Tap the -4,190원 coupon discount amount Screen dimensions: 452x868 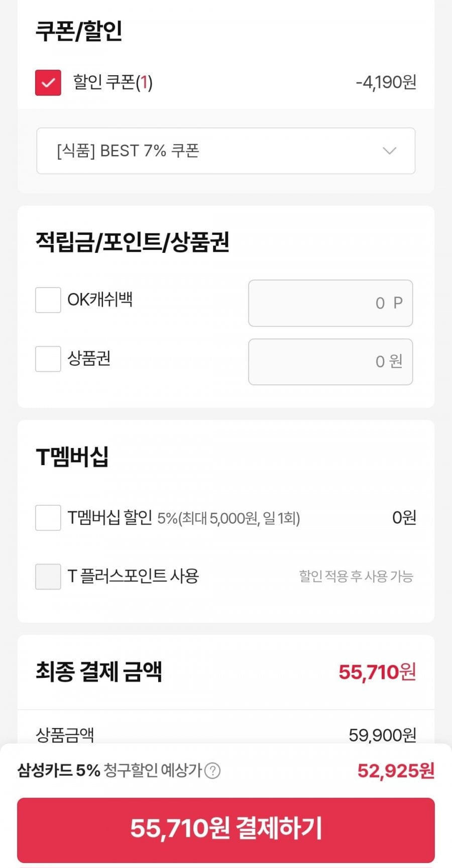386,82
